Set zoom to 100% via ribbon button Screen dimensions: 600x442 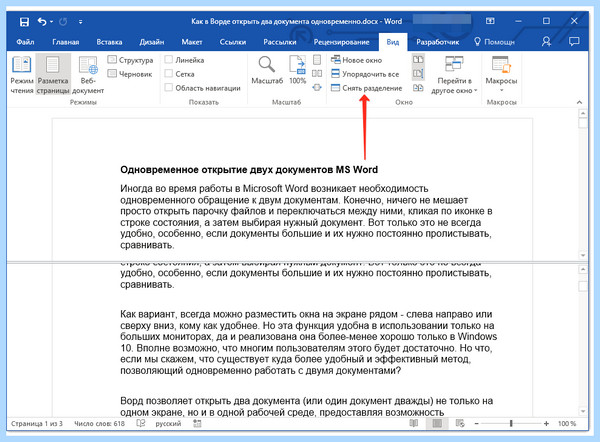coord(297,70)
